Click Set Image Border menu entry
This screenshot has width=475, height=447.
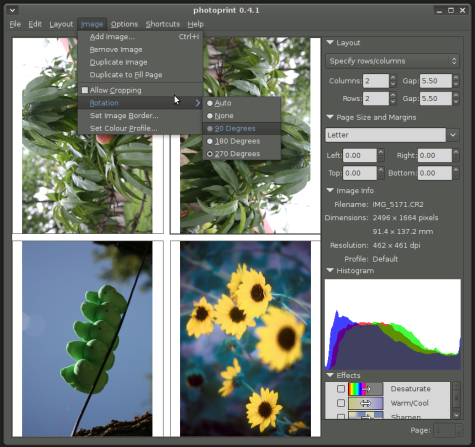pyautogui.click(x=124, y=116)
